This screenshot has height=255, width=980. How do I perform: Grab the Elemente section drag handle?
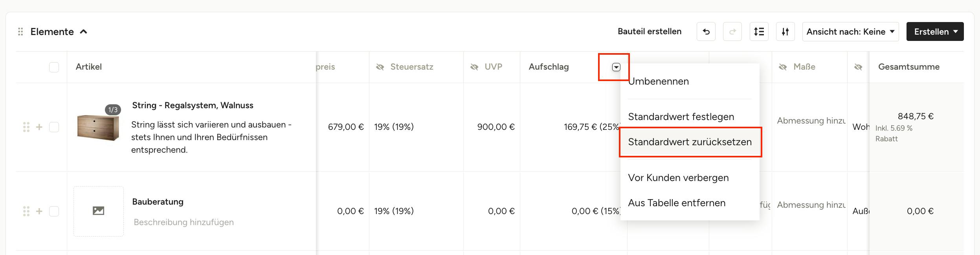pyautogui.click(x=20, y=31)
